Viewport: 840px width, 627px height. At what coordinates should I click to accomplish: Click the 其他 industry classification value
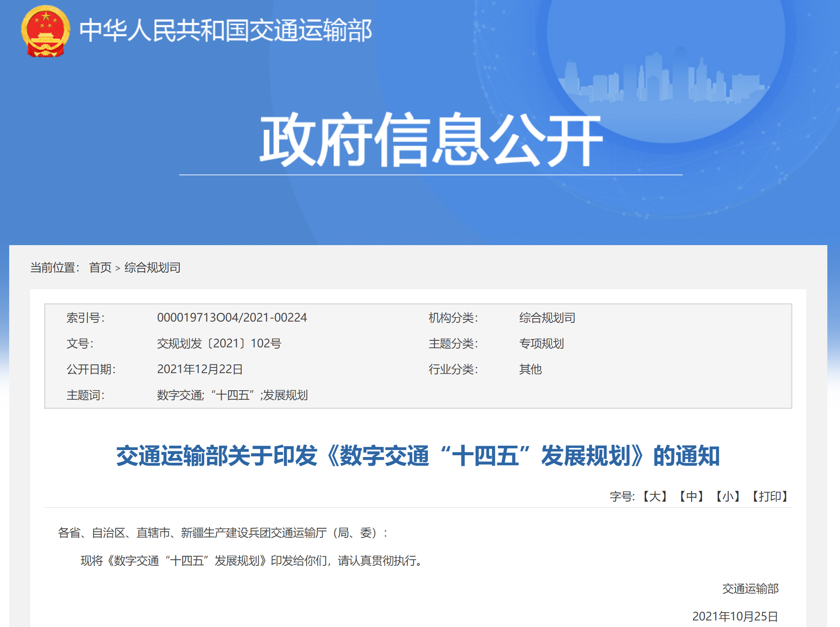tap(530, 369)
